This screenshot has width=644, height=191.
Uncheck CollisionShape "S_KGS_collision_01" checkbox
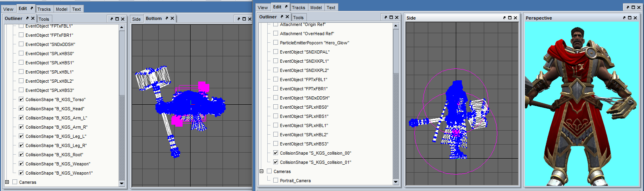[276, 162]
